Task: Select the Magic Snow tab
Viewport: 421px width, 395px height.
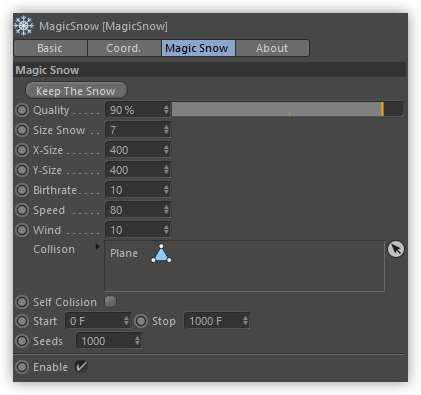Action: (x=198, y=48)
